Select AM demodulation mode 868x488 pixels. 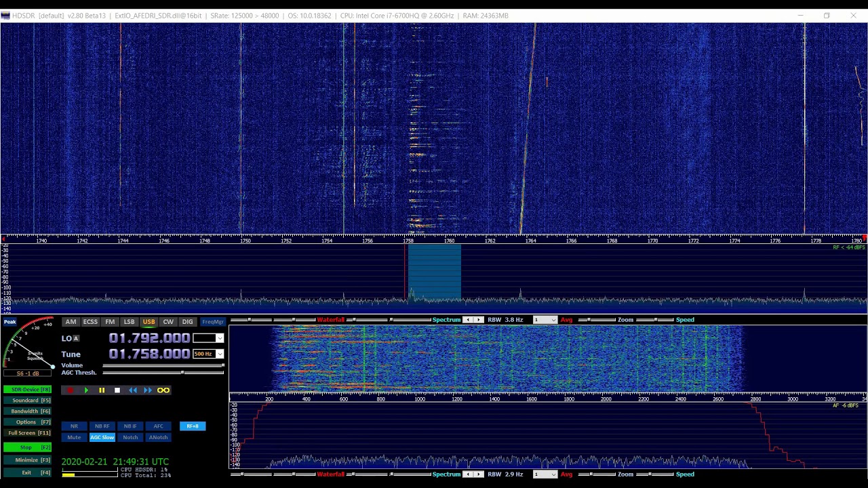(71, 322)
